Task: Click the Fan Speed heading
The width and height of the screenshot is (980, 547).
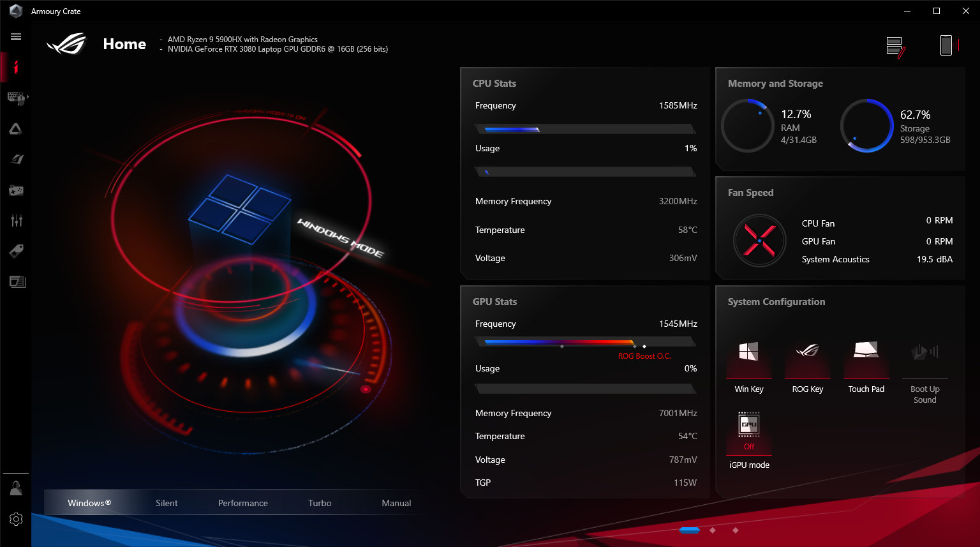Action: (x=750, y=193)
